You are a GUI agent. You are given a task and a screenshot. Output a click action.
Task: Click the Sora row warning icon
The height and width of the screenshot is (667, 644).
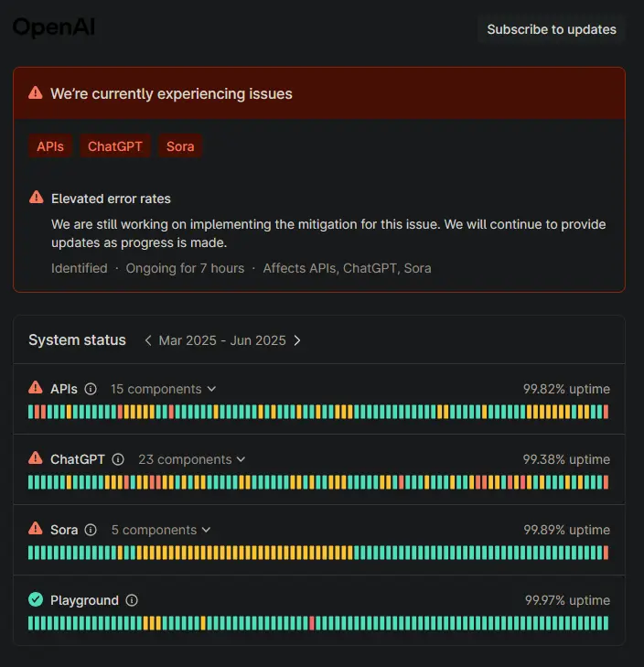[x=36, y=529]
